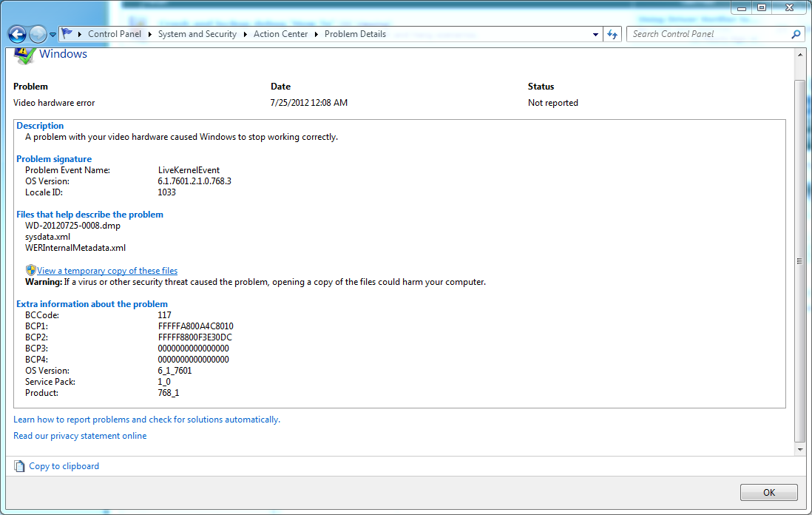The height and width of the screenshot is (515, 812).
Task: Click Copy to clipboard link
Action: pyautogui.click(x=64, y=466)
